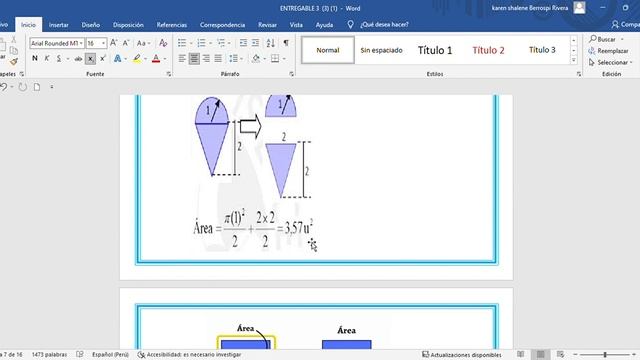Click the borders icon
Screen dimensions: 640x360
pyautogui.click(x=275, y=59)
